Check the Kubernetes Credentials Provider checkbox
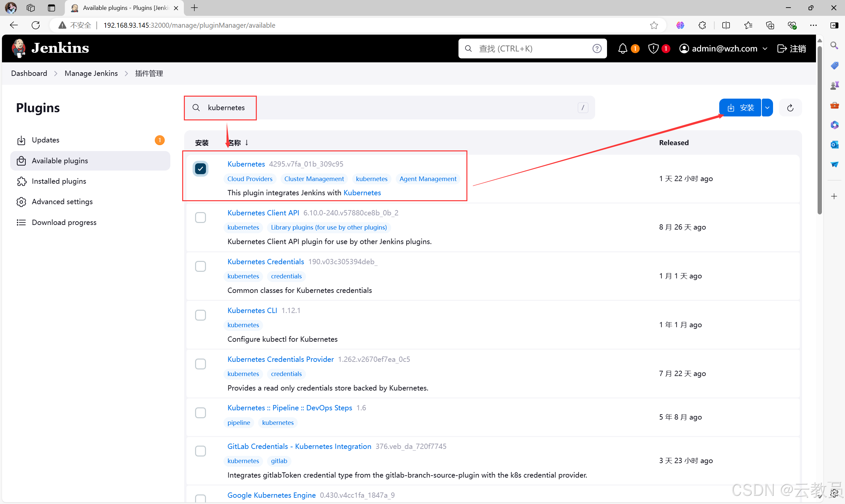Viewport: 845px width, 504px height. pos(200,364)
